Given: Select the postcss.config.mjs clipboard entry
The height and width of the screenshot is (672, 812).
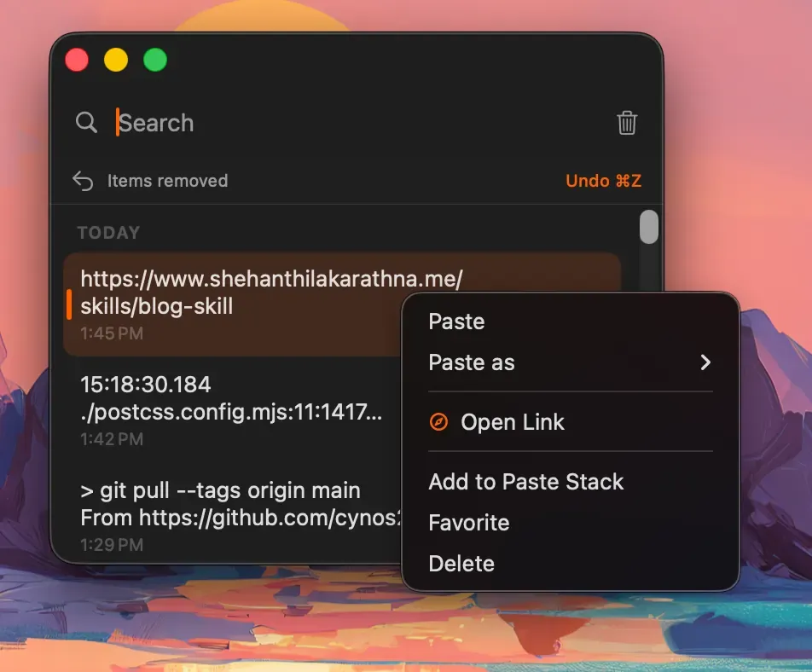Looking at the screenshot, I should pyautogui.click(x=232, y=411).
